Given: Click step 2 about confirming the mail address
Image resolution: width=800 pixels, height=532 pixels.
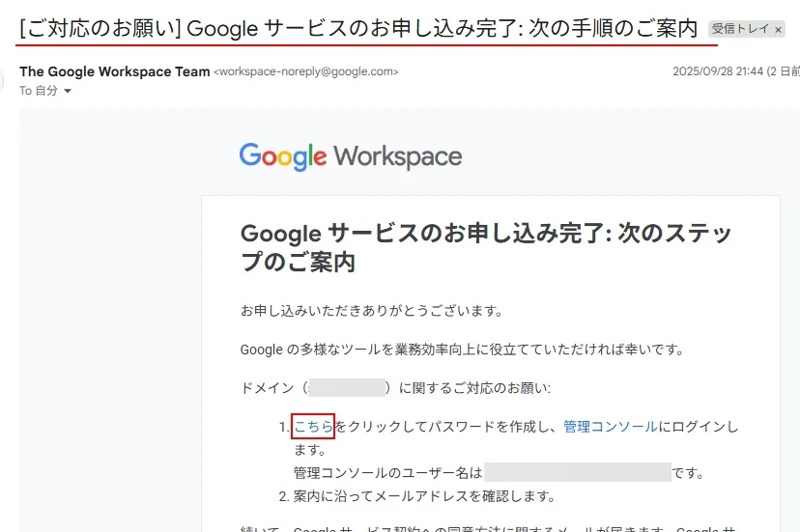Looking at the screenshot, I should pos(424,496).
